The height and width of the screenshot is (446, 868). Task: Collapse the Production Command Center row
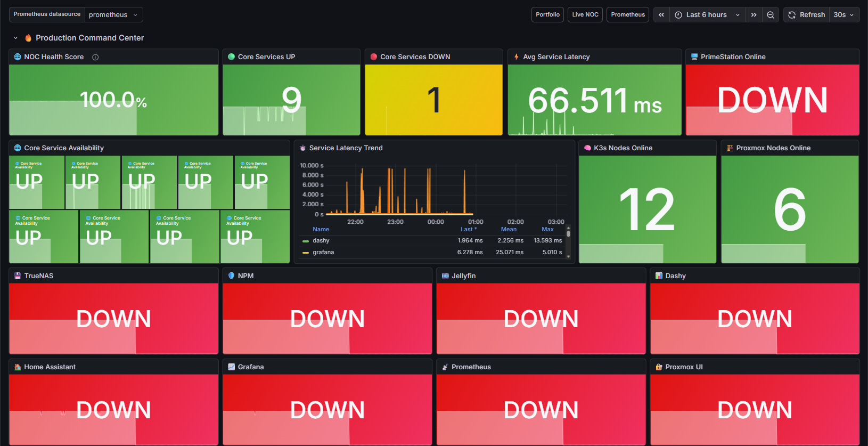(x=15, y=38)
